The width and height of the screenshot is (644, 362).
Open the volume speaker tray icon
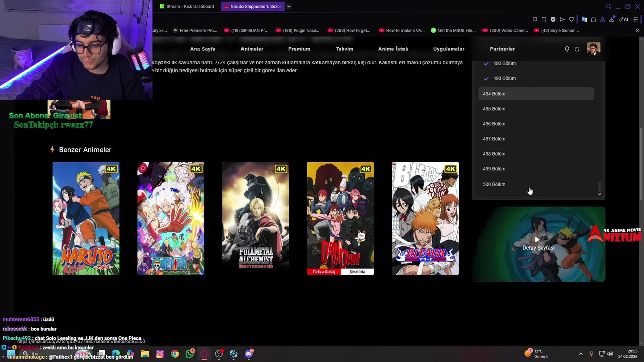coord(610,354)
